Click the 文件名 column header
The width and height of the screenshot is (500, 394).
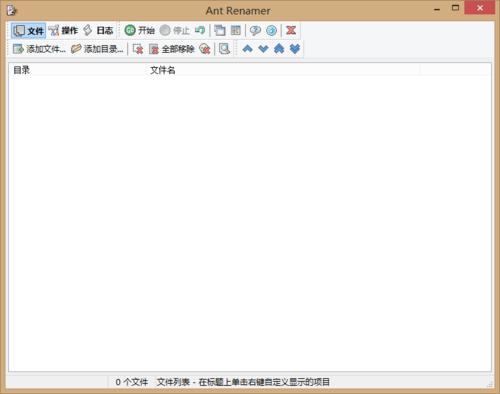tap(283, 70)
